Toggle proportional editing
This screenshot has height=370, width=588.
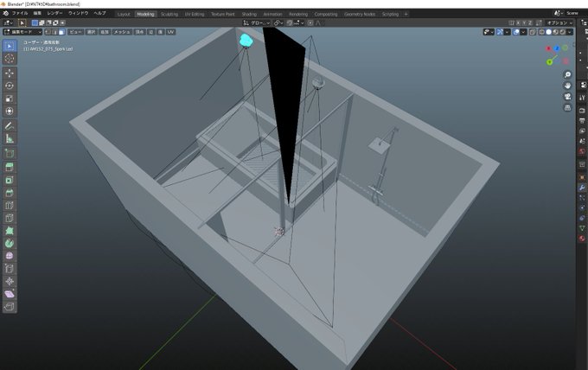click(x=310, y=22)
